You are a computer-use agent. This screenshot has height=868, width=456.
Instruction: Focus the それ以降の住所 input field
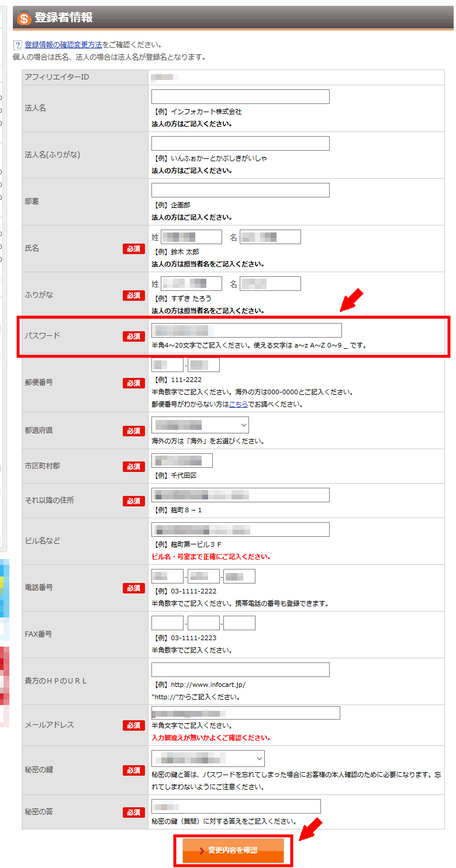click(240, 495)
